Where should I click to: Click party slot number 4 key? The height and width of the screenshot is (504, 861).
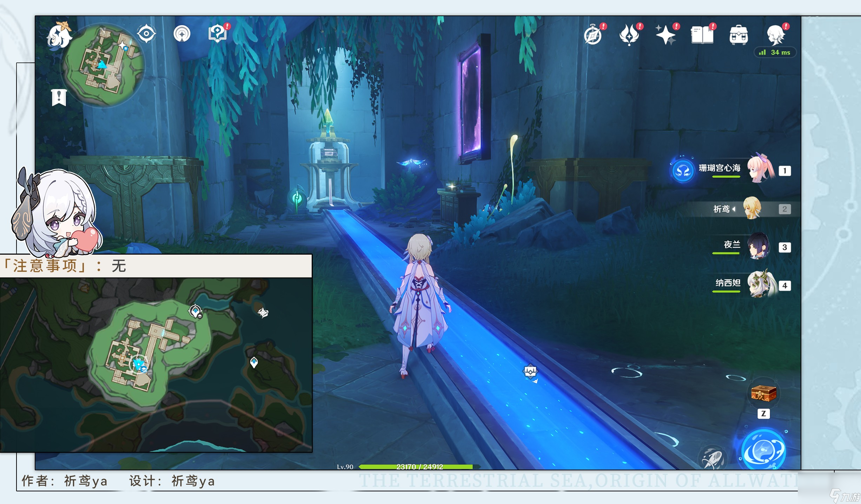point(785,285)
